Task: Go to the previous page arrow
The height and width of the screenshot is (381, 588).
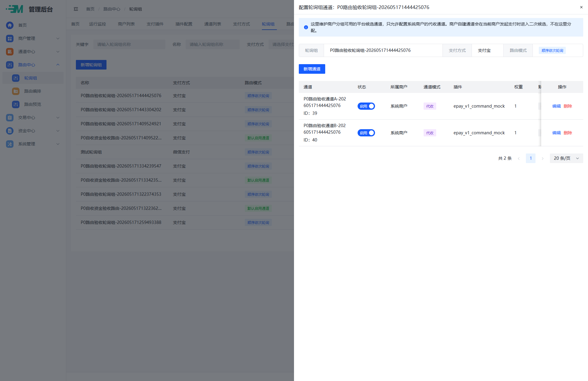Action: coord(519,158)
